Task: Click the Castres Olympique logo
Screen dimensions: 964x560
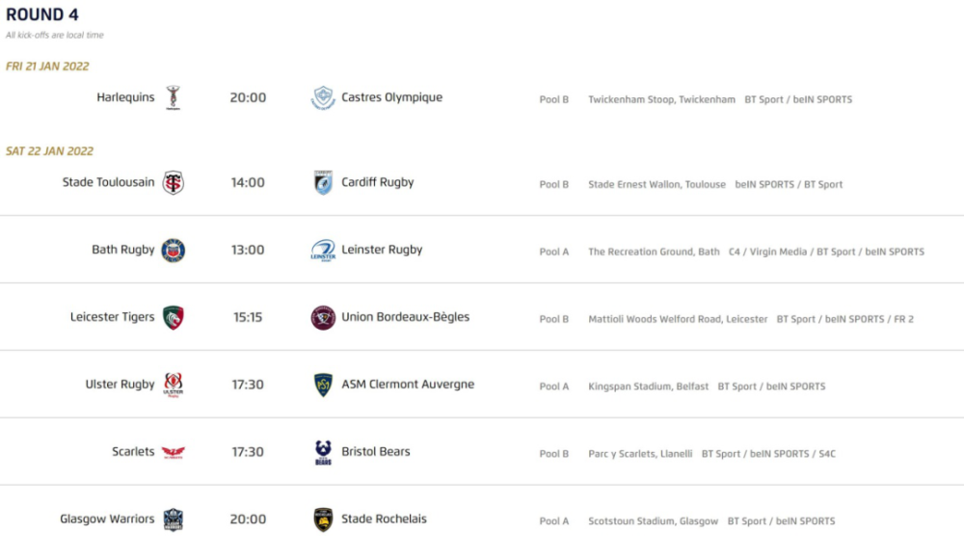Action: [323, 97]
